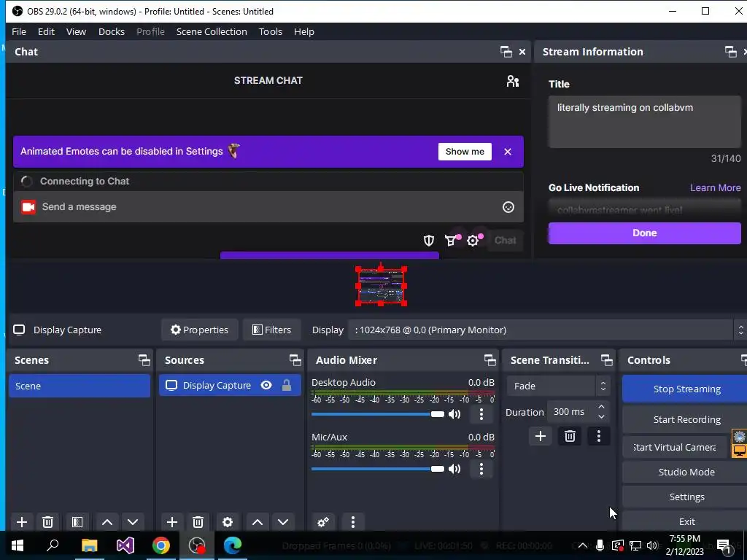Undock the Stream Information panel

point(730,52)
